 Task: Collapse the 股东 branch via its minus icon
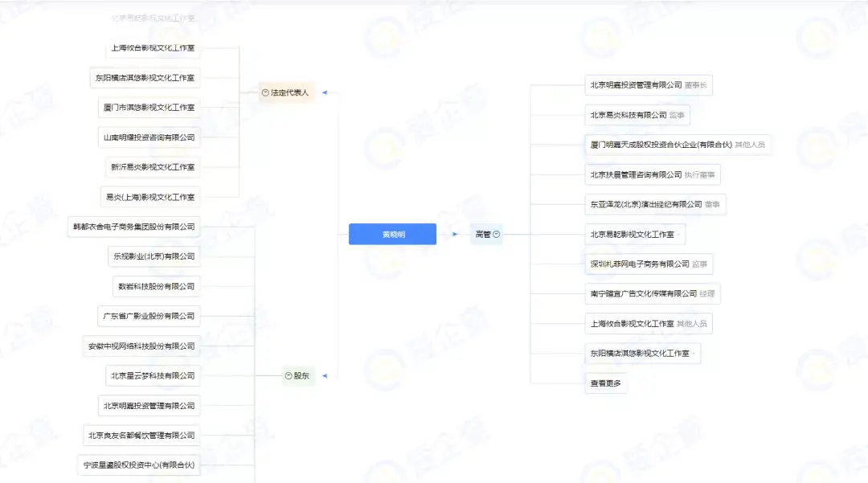coord(289,376)
